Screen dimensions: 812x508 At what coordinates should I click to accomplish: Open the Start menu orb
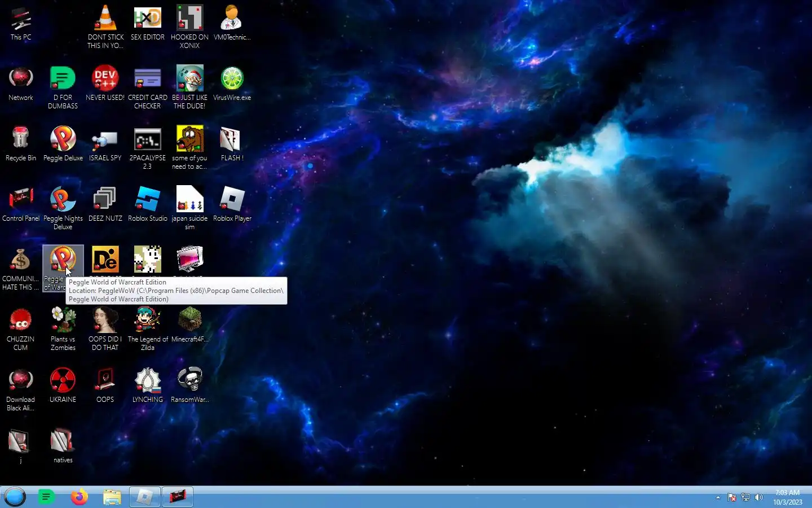pos(15,497)
